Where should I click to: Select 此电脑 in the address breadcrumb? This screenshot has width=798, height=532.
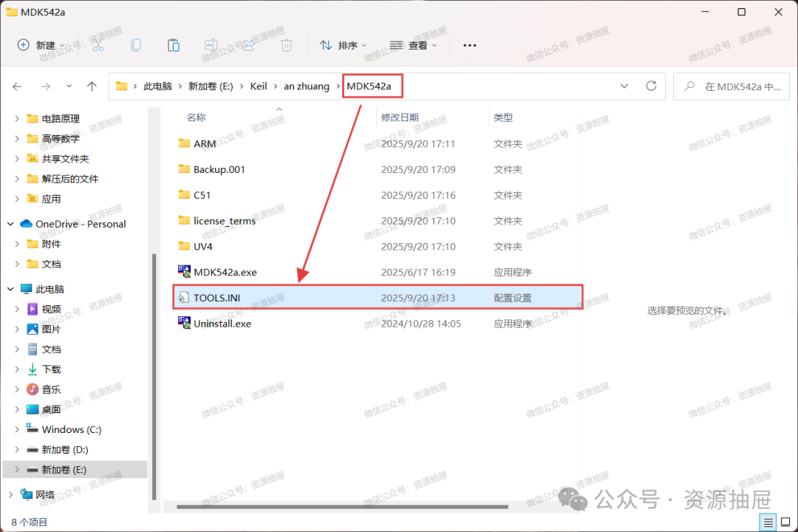point(158,86)
